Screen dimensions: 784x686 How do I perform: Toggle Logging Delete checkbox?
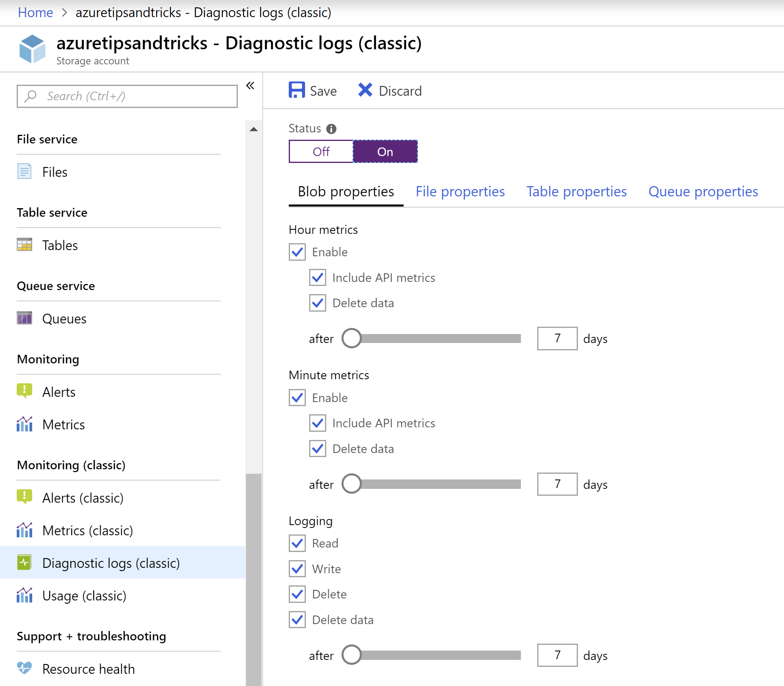tap(297, 594)
